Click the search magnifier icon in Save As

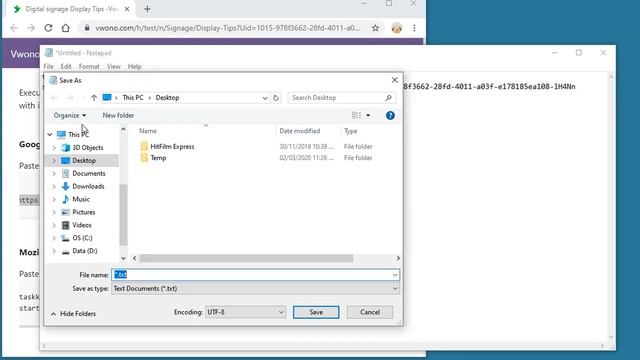(388, 98)
